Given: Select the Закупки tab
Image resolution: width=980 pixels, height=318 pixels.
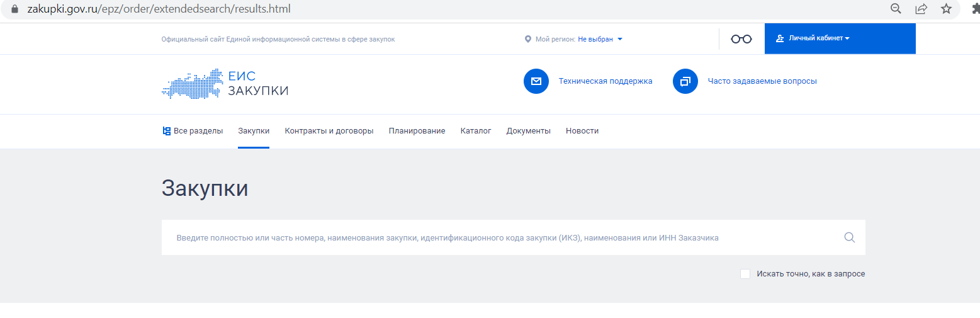Looking at the screenshot, I should pos(254,131).
